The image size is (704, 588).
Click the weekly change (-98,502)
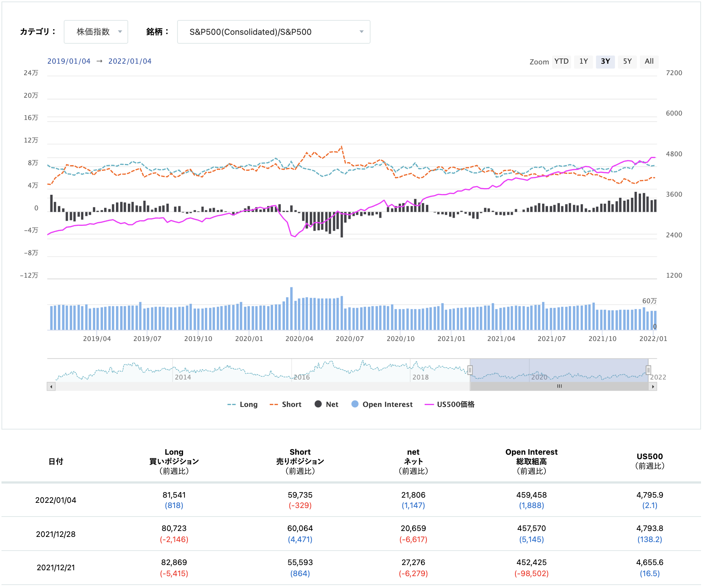click(531, 574)
